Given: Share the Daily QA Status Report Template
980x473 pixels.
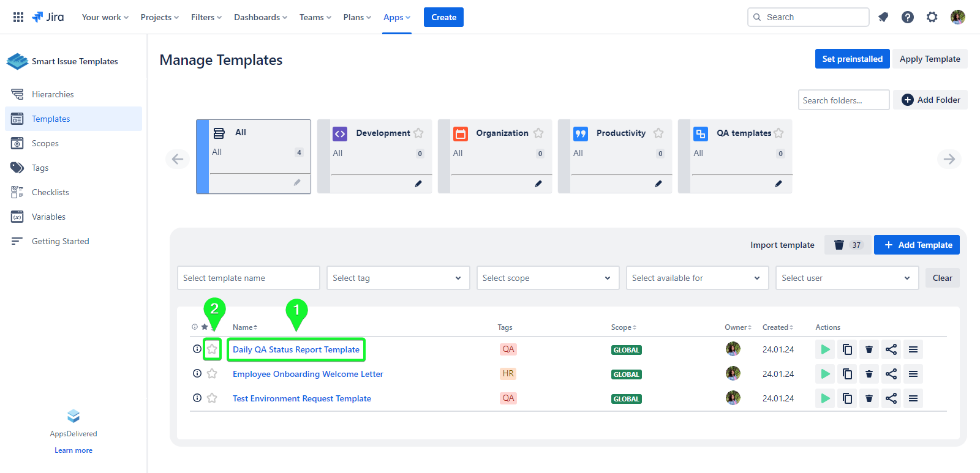Looking at the screenshot, I should 891,349.
